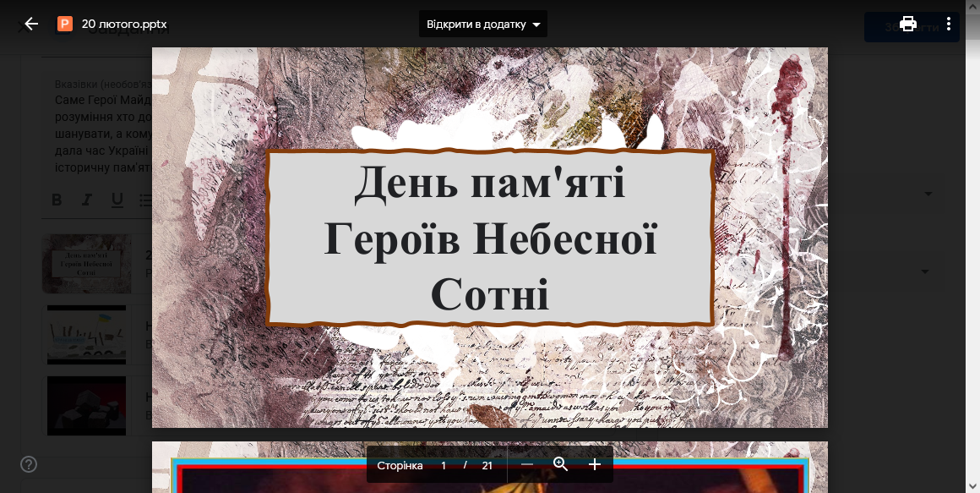The image size is (980, 493).
Task: Select the current page number field
Action: tap(444, 465)
